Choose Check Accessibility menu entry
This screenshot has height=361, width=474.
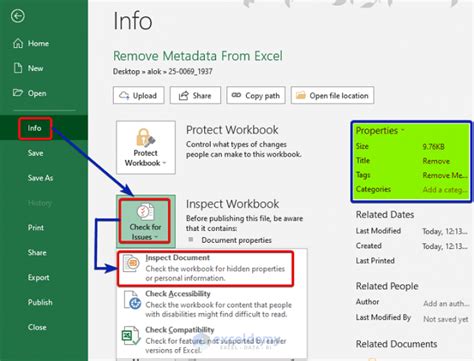coord(212,304)
